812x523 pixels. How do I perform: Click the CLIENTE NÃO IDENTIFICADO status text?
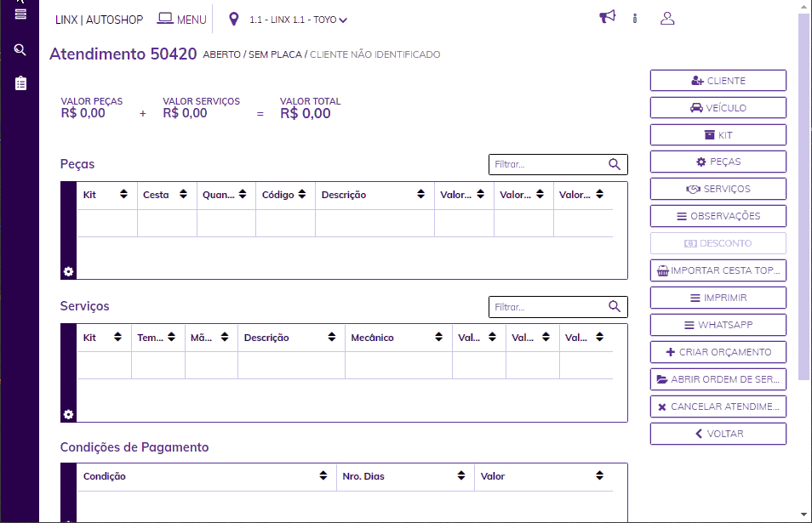click(375, 54)
